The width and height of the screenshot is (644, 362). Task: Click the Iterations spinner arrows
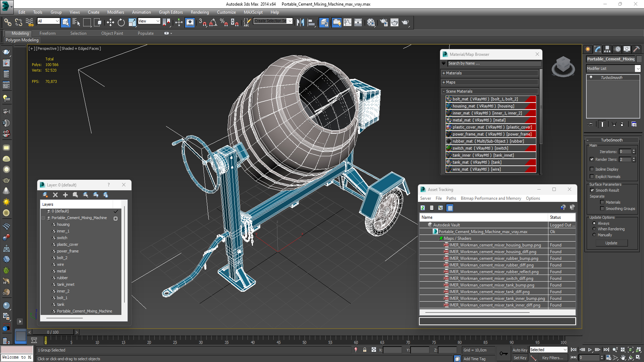(x=634, y=152)
